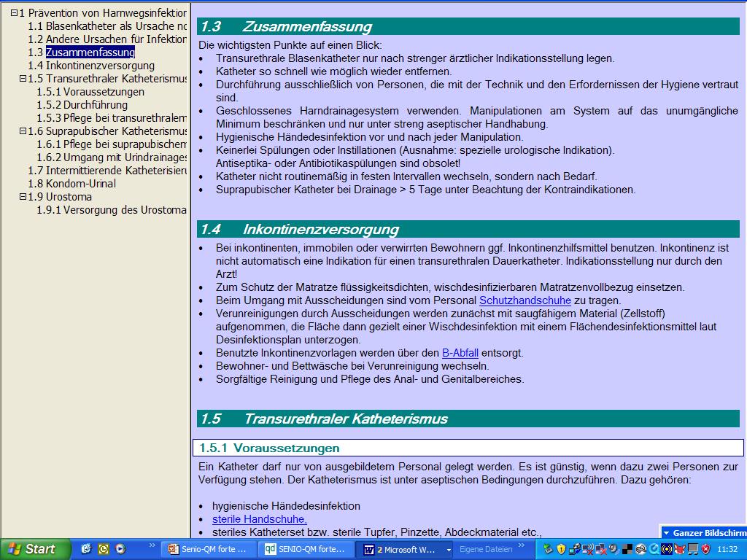Click the 'hygienische Händedesinfektion' bullet
Viewport: 747px width, 560px height.
click(286, 506)
